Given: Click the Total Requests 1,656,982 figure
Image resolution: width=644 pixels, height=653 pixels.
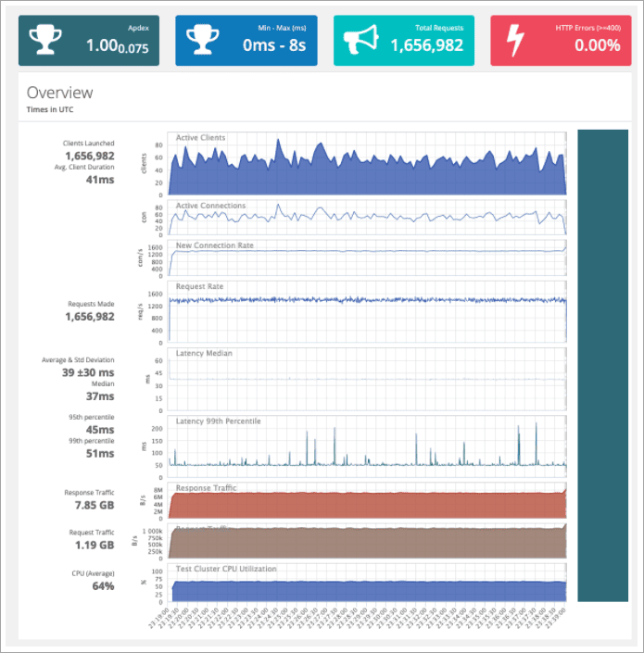Looking at the screenshot, I should tap(426, 45).
